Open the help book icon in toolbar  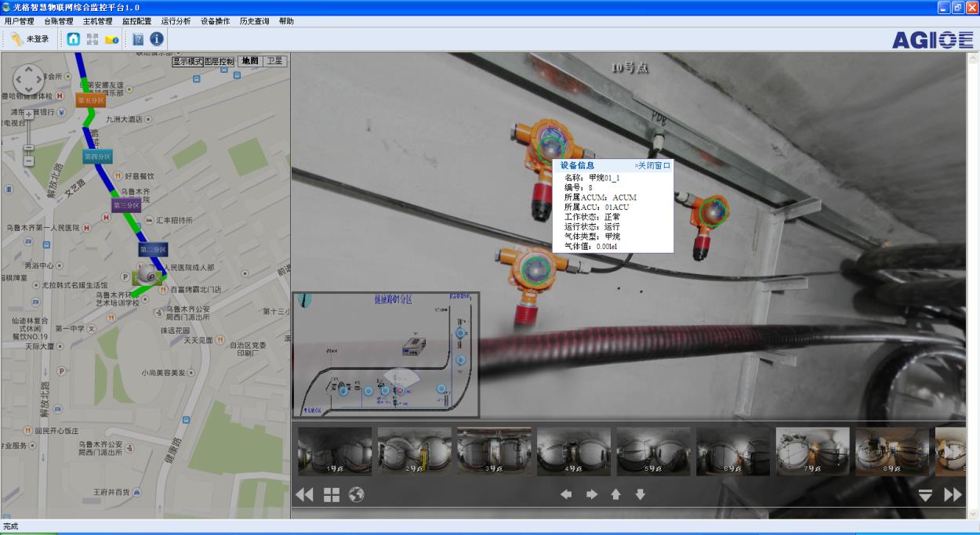pyautogui.click(x=138, y=39)
